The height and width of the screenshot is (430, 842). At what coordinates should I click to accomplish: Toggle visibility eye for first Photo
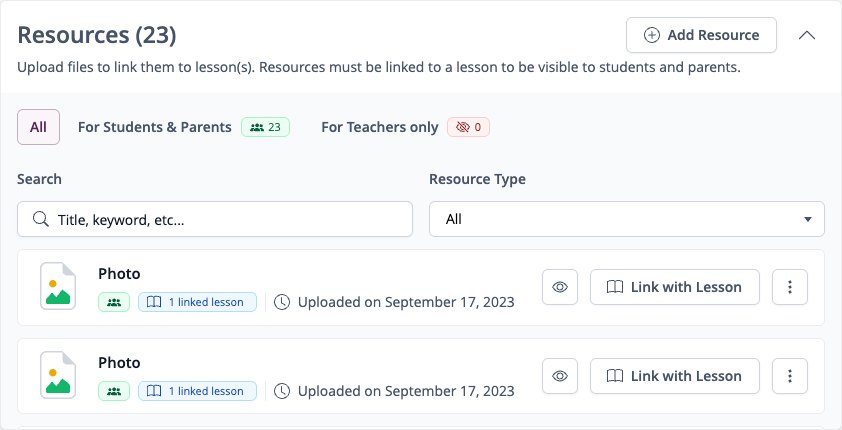click(560, 287)
